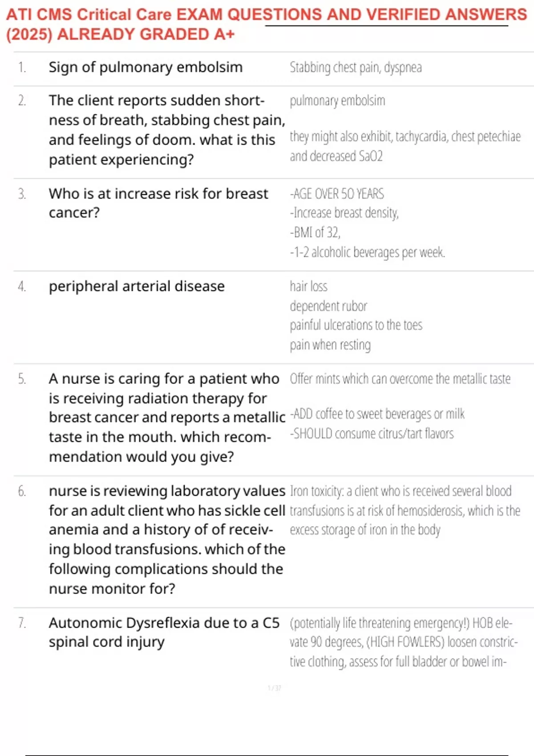Viewport: 534px width, 756px height.
Task: Select the metallic taste radiation therapy question
Action: point(167,418)
